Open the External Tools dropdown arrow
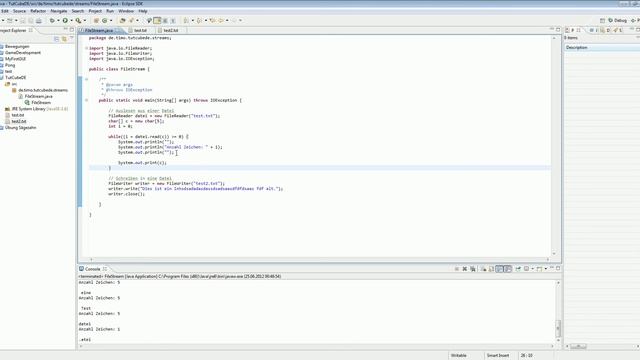The image size is (640, 360). (85, 20)
